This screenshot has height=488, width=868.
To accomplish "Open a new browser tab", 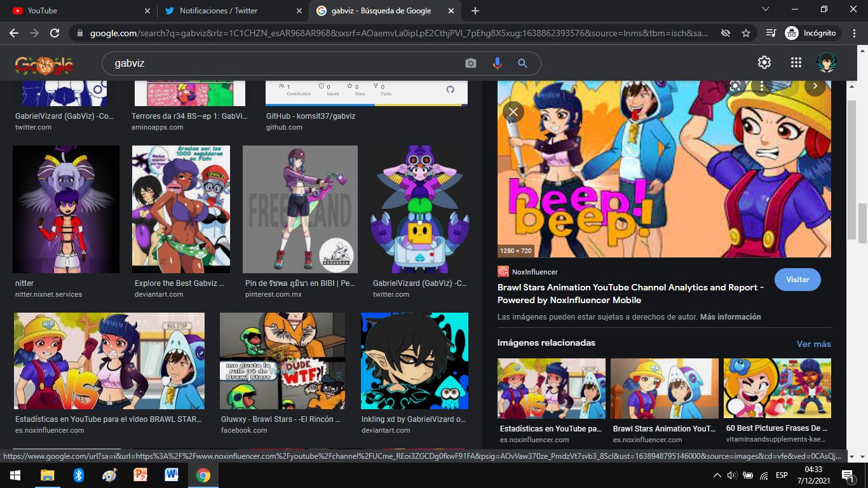I will click(x=475, y=11).
